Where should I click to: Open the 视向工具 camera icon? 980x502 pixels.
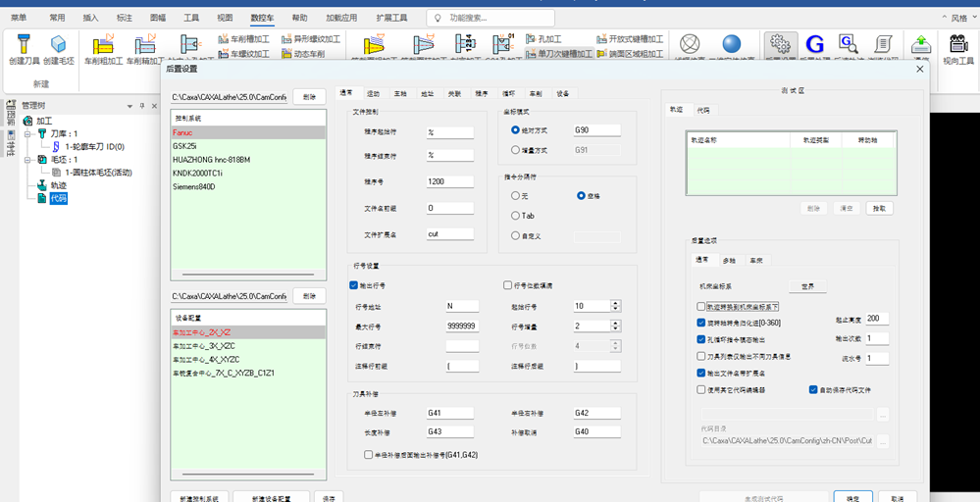(958, 45)
